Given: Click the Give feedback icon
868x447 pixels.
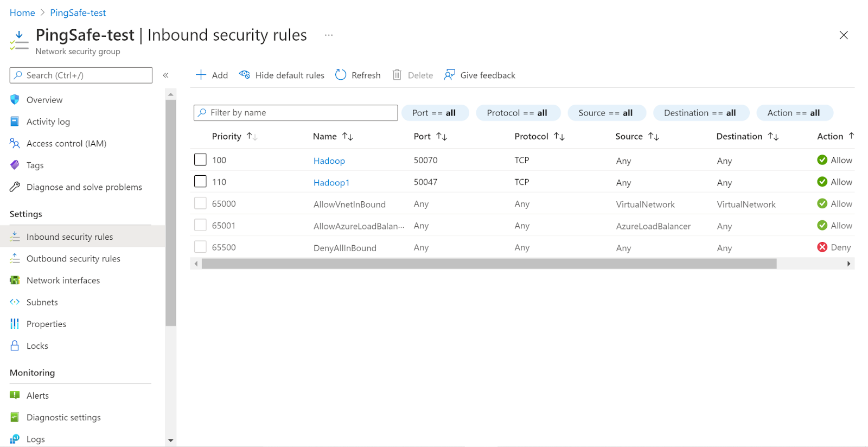Looking at the screenshot, I should [x=449, y=75].
